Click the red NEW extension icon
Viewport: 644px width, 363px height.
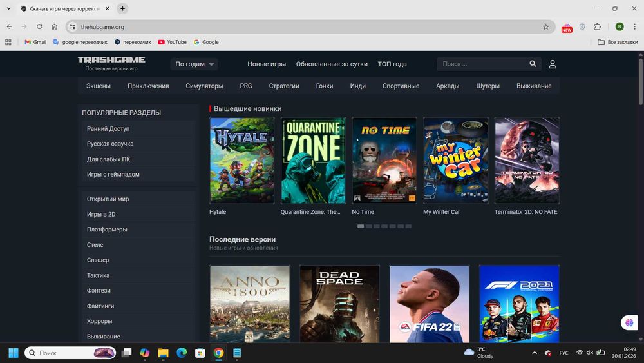tap(567, 27)
